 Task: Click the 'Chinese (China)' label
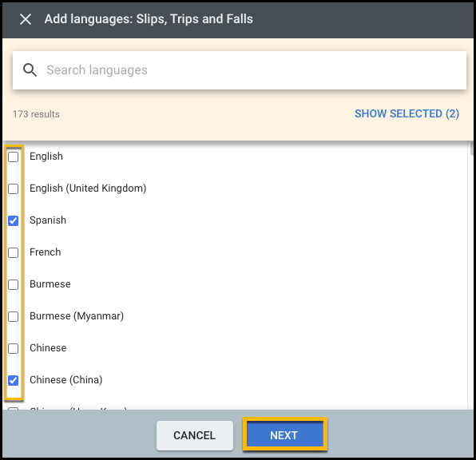(x=65, y=380)
